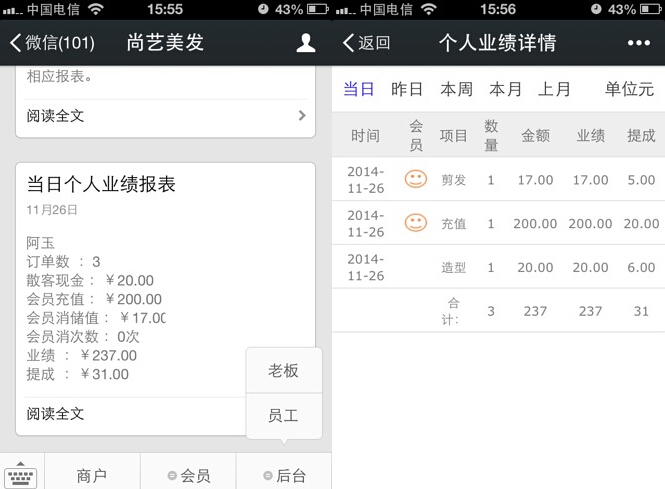Image resolution: width=665 pixels, height=489 pixels.
Task: Click the 尚艺美发 chat title
Action: click(x=165, y=43)
